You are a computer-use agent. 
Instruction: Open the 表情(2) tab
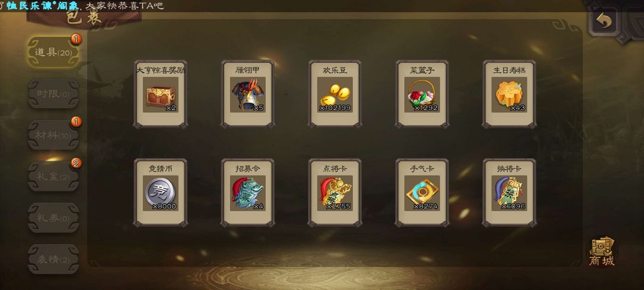point(53,259)
